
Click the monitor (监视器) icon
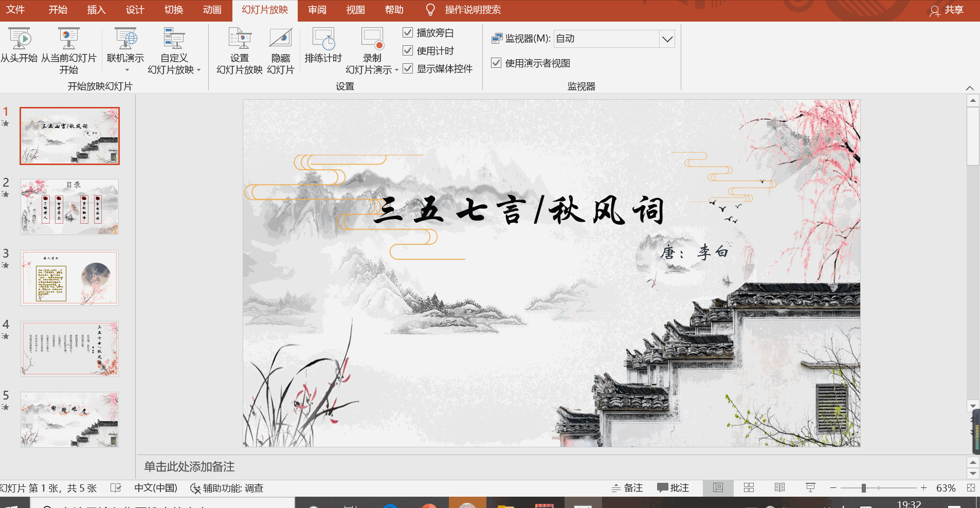497,39
